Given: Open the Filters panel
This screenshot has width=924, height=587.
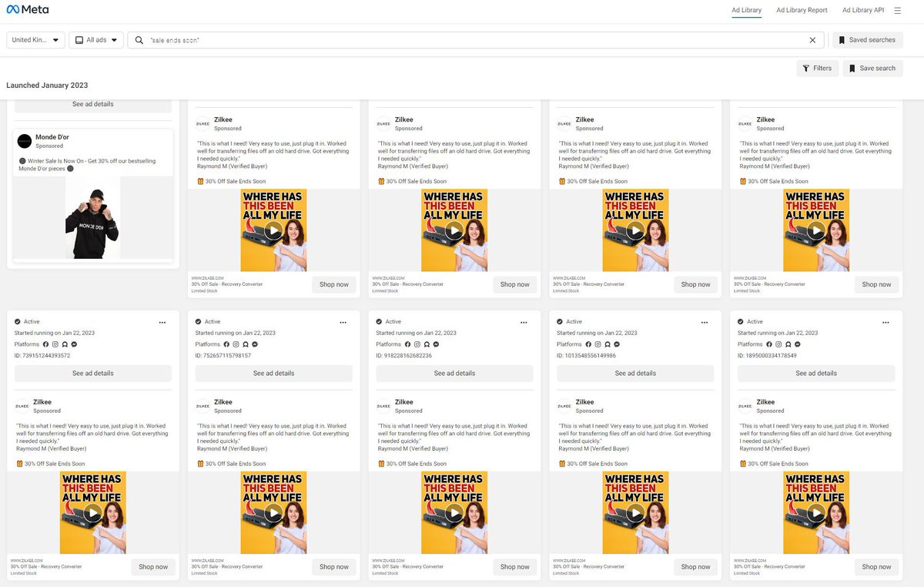Looking at the screenshot, I should coord(817,68).
